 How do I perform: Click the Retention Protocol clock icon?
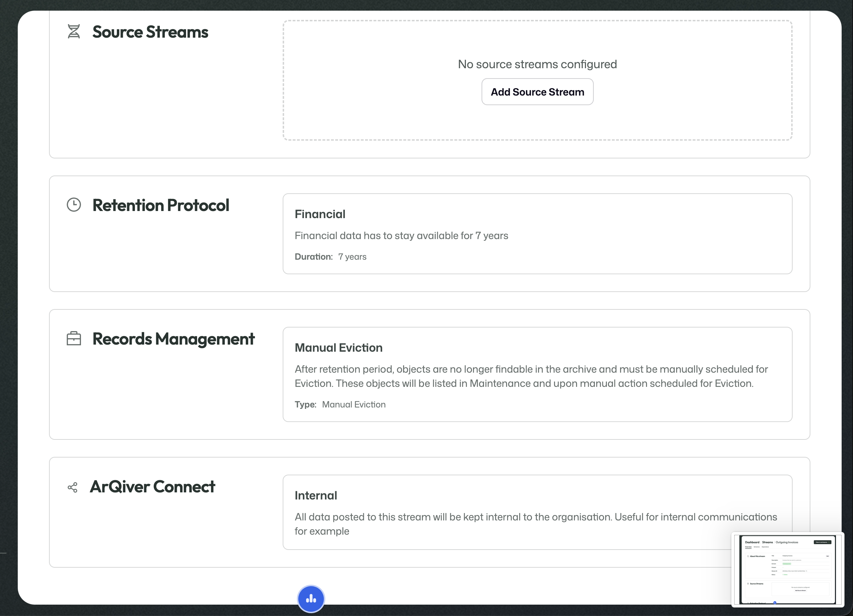point(74,205)
